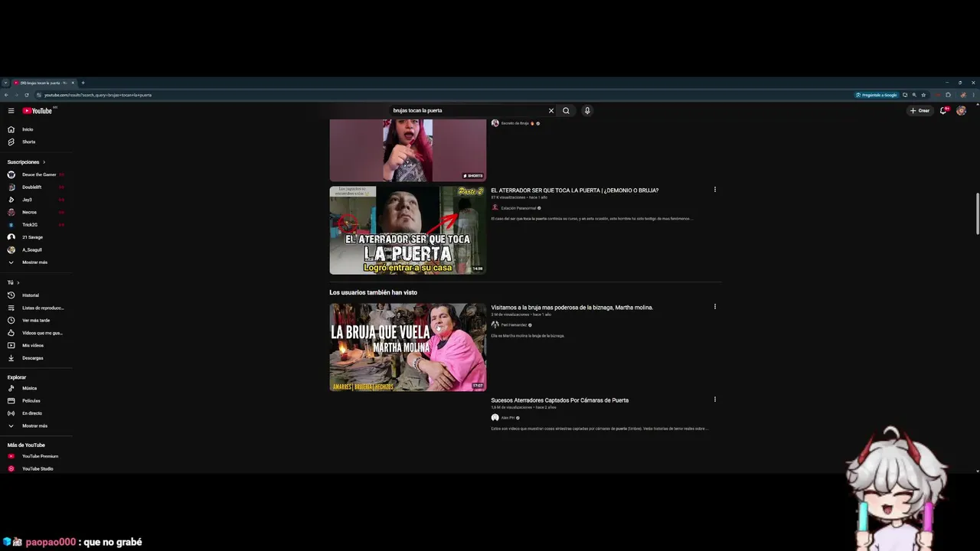Screen dimensions: 980x551
Task: Expand the Suscripciones section arrow
Action: tap(44, 162)
